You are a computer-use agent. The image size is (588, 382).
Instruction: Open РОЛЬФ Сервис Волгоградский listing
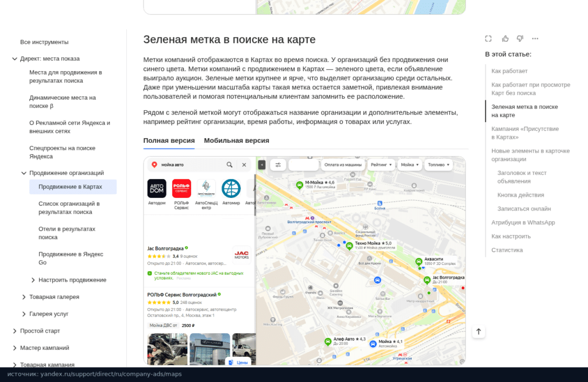(182, 295)
